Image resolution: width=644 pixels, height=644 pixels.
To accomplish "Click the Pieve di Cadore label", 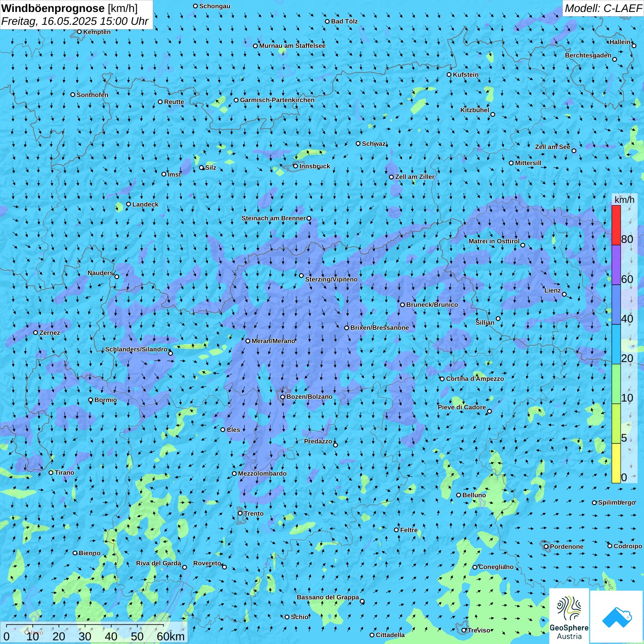I will (462, 407).
